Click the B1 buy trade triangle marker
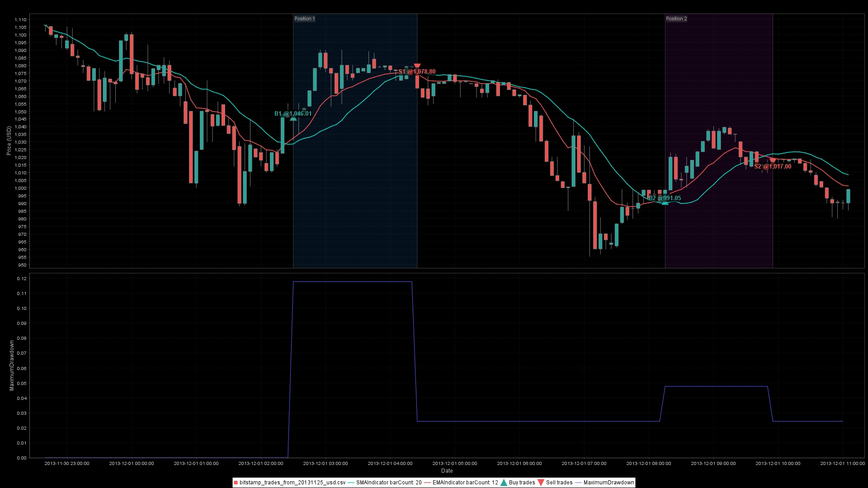The width and height of the screenshot is (868, 488). [293, 118]
